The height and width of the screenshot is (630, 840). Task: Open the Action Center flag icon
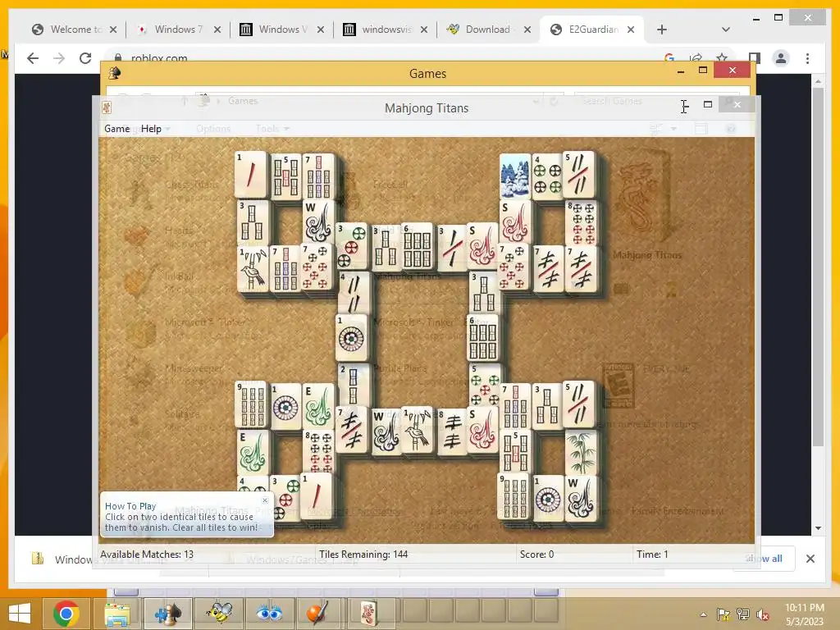(724, 615)
